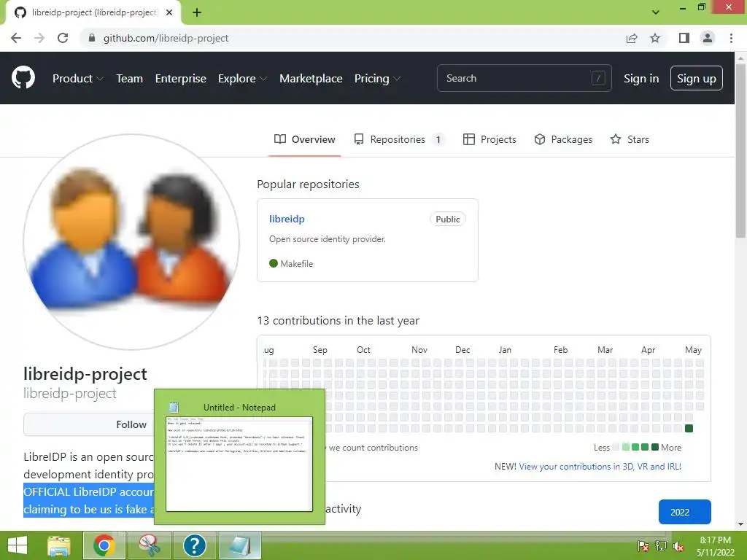
Task: Click the darkest green legend swatch
Action: (655, 447)
